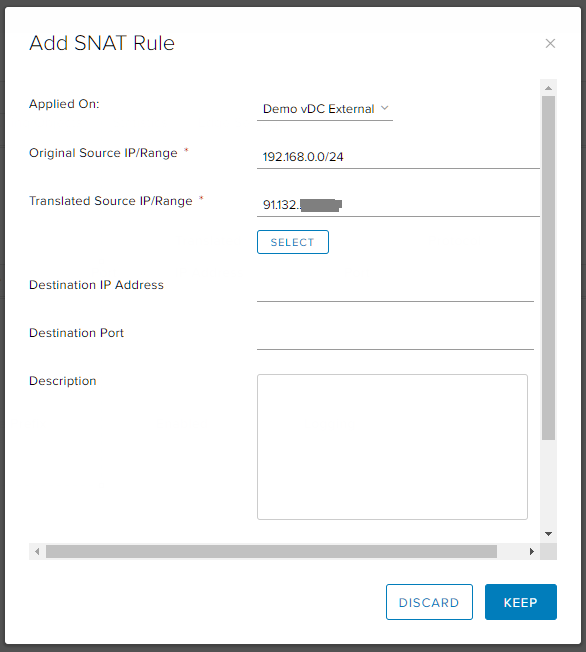Focus the Destination IP Address field
This screenshot has width=586, height=652.
click(x=396, y=290)
